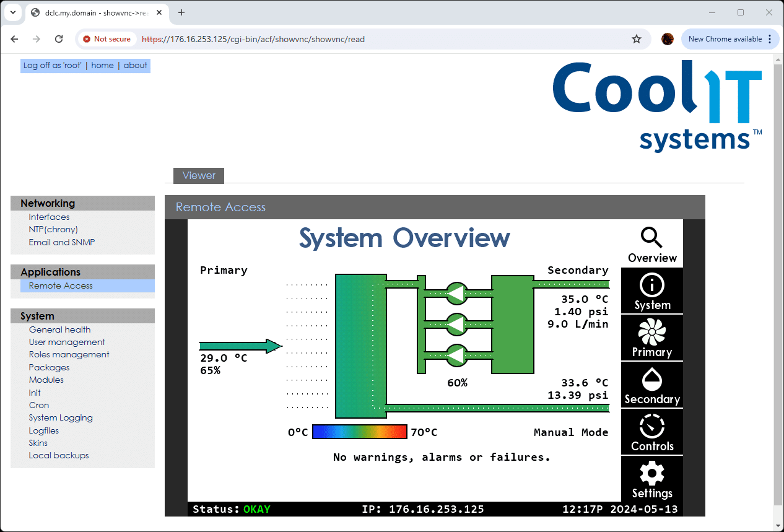Click the Status: OKAY indicator
Image resolution: width=784 pixels, height=532 pixels.
point(232,509)
